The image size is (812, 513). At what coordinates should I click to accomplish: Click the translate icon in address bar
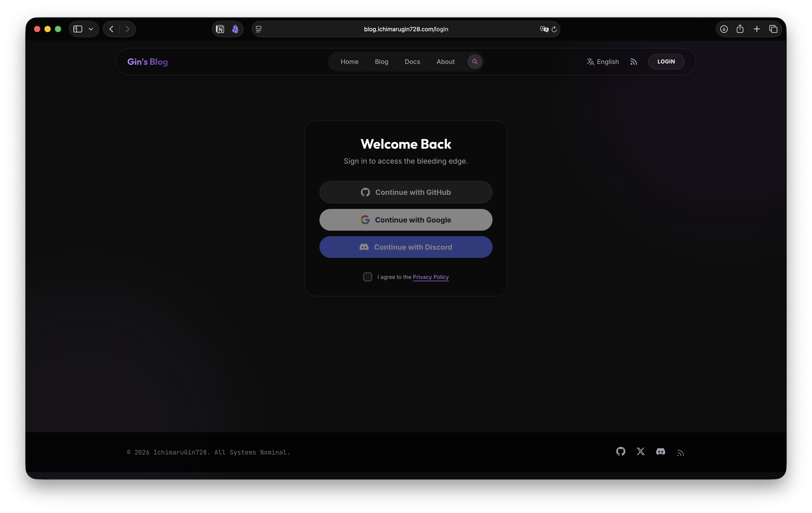pyautogui.click(x=544, y=29)
